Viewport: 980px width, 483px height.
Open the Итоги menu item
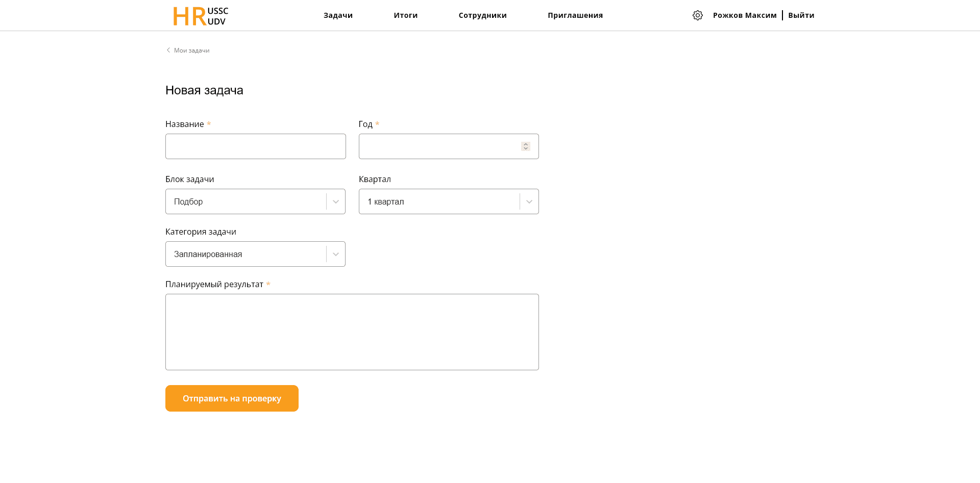pyautogui.click(x=405, y=15)
